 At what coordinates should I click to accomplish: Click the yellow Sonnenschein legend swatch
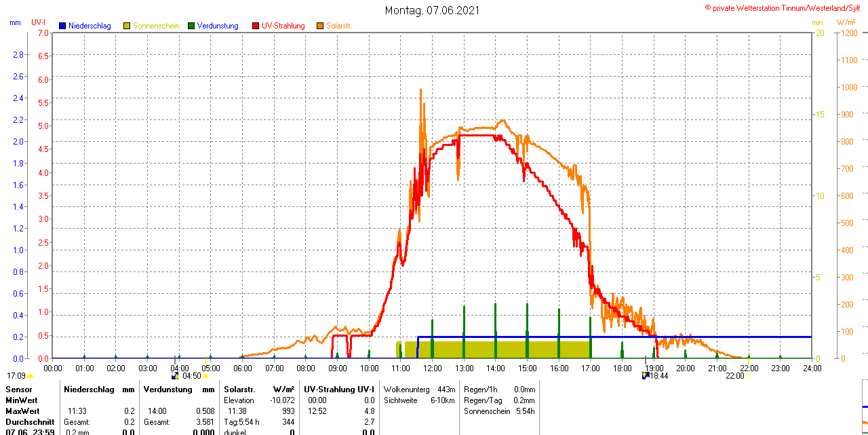(127, 26)
